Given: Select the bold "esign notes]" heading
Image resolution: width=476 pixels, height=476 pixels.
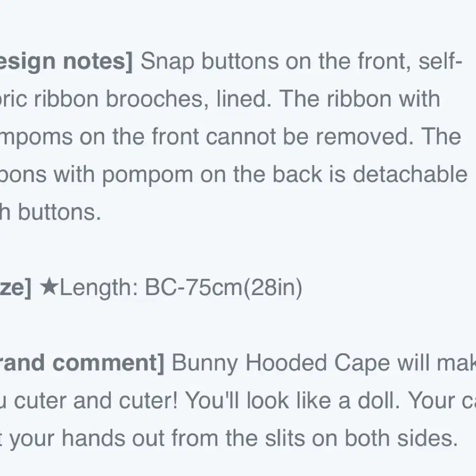Looking at the screenshot, I should click(66, 61).
